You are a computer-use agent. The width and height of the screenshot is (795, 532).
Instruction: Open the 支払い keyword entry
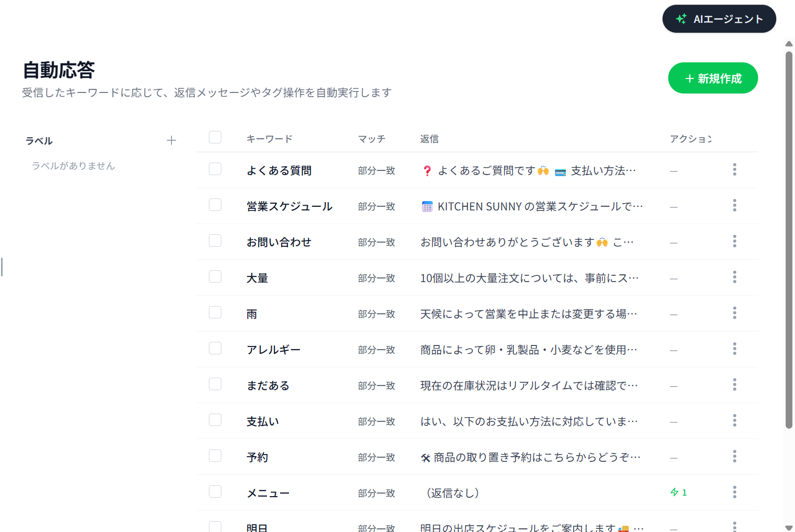click(x=263, y=421)
